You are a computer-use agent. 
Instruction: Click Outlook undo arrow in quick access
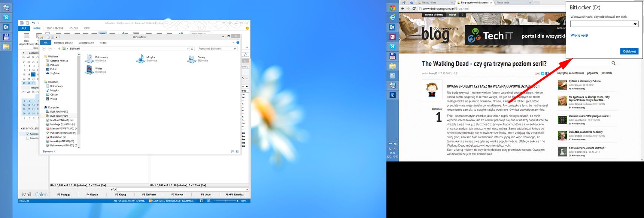tap(33, 23)
